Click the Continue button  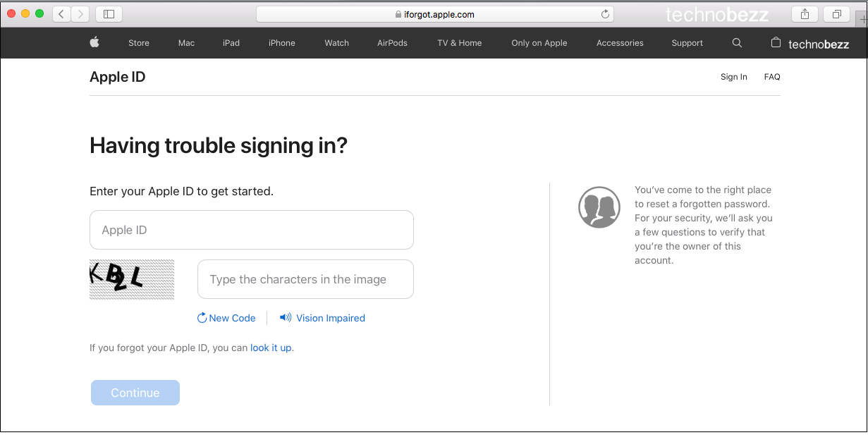tap(135, 393)
